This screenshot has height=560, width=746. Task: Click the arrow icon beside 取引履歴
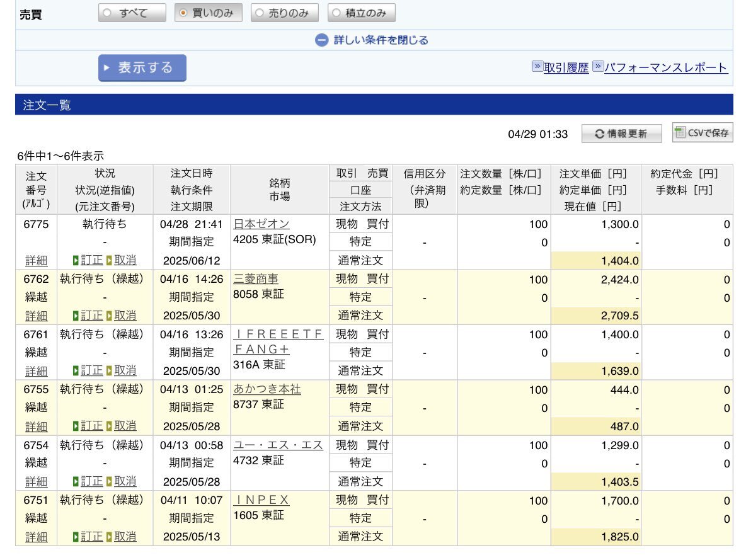pos(537,66)
